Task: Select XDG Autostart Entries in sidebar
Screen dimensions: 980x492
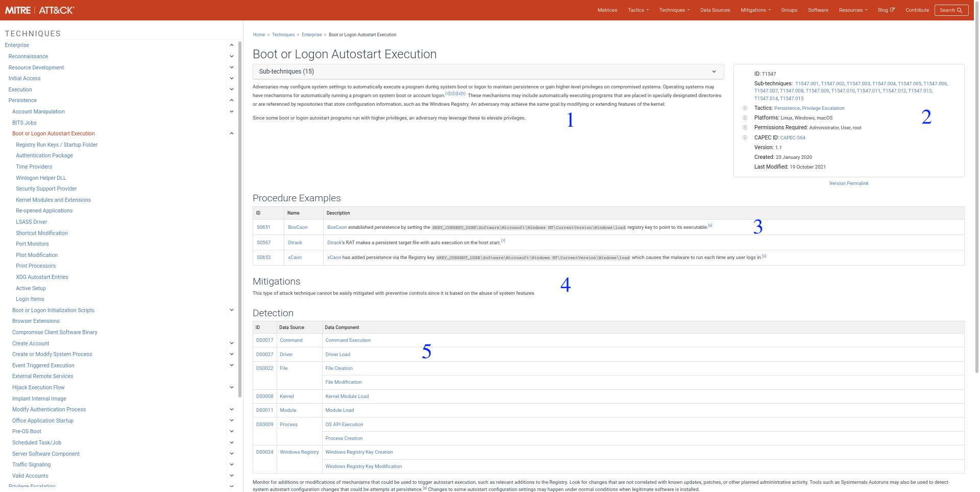Action: (42, 277)
